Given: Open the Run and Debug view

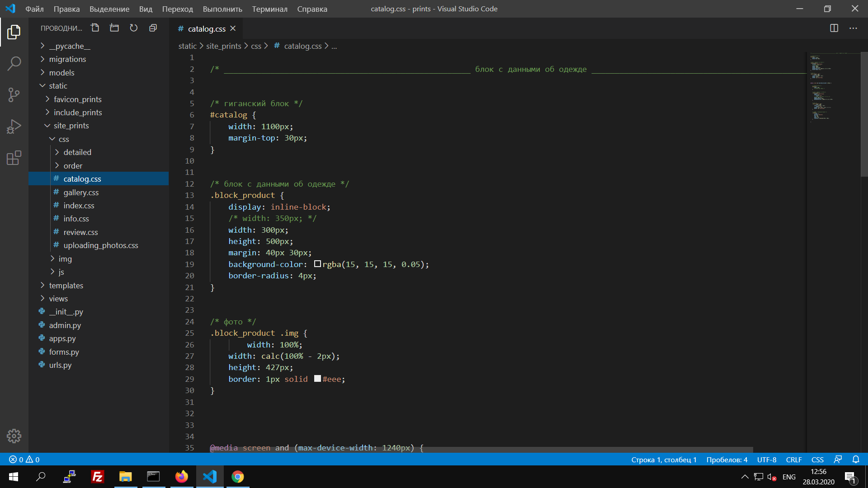Looking at the screenshot, I should coord(14,127).
